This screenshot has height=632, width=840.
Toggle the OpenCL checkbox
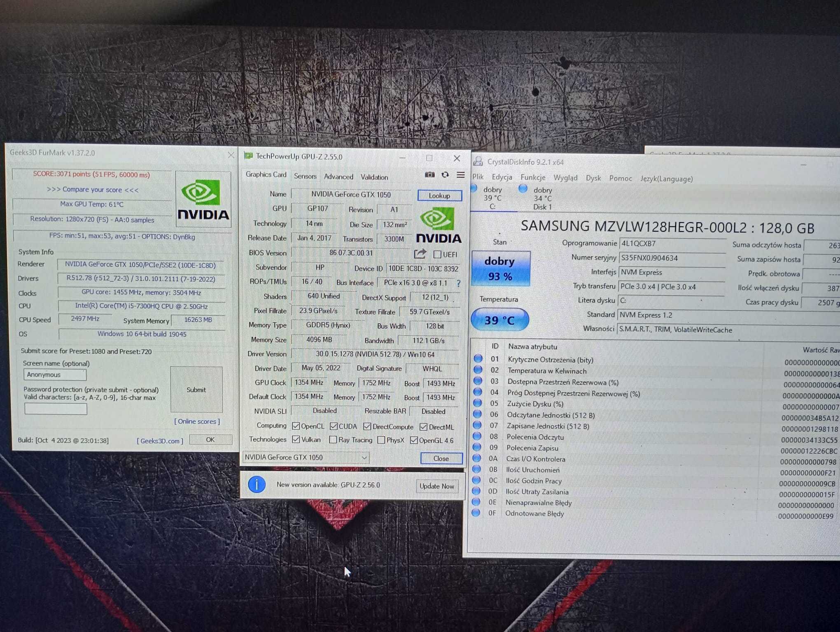(x=296, y=426)
